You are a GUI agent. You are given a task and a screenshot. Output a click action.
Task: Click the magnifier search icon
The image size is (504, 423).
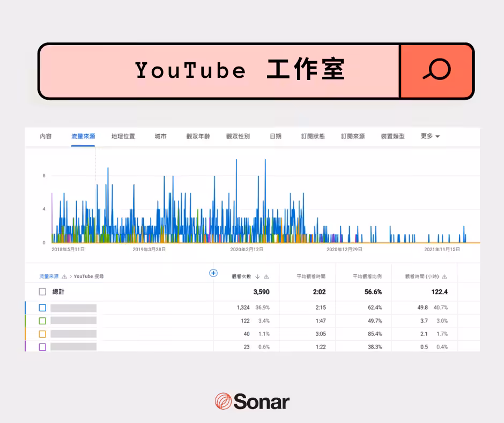click(x=437, y=69)
